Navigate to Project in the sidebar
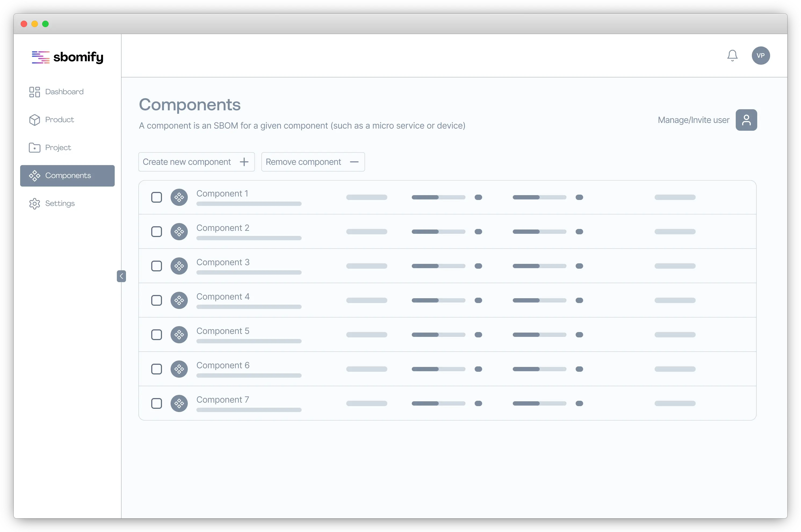Image resolution: width=801 pixels, height=532 pixels. point(67,148)
